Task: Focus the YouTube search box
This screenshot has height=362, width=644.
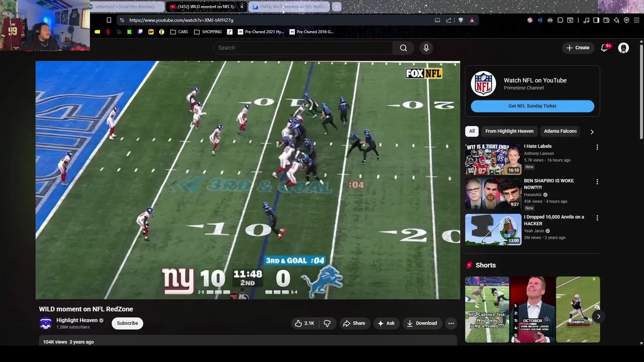Action: (303, 48)
